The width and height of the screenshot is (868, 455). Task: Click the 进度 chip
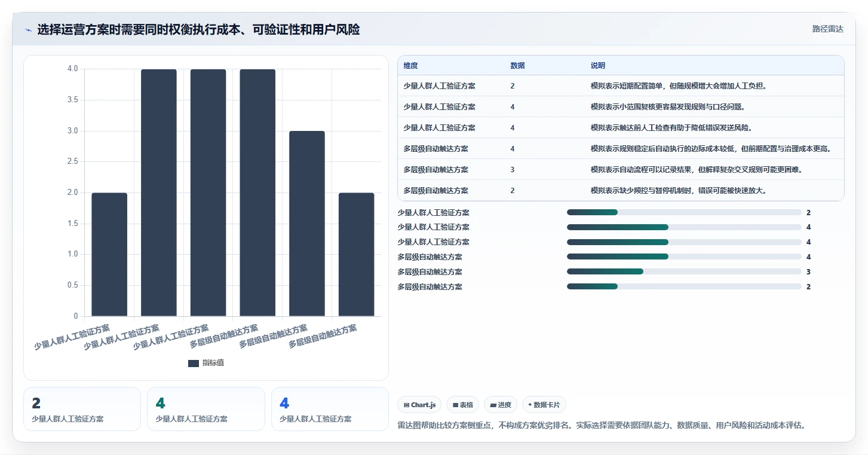(501, 405)
